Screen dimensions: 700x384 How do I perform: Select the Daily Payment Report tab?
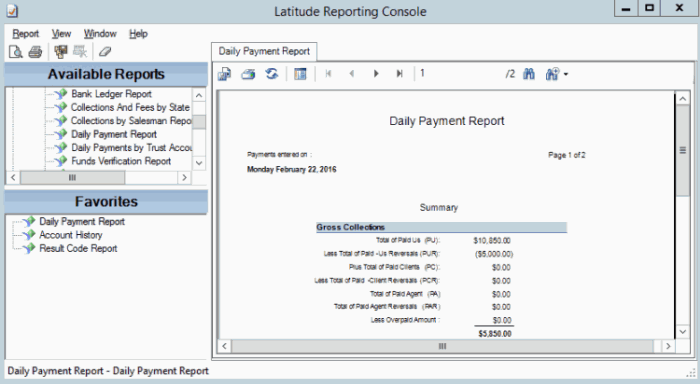click(264, 51)
